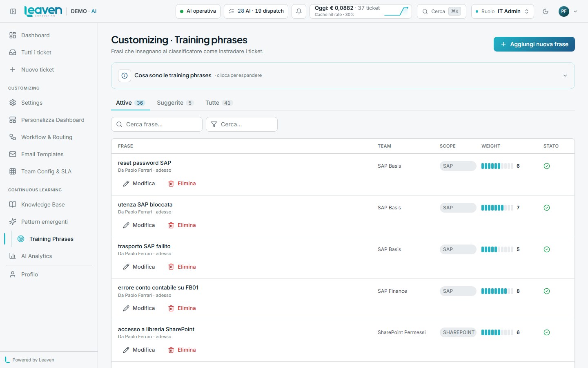Toggle active status of reset password SAP
Screen dimensions: 588x368
(x=547, y=166)
